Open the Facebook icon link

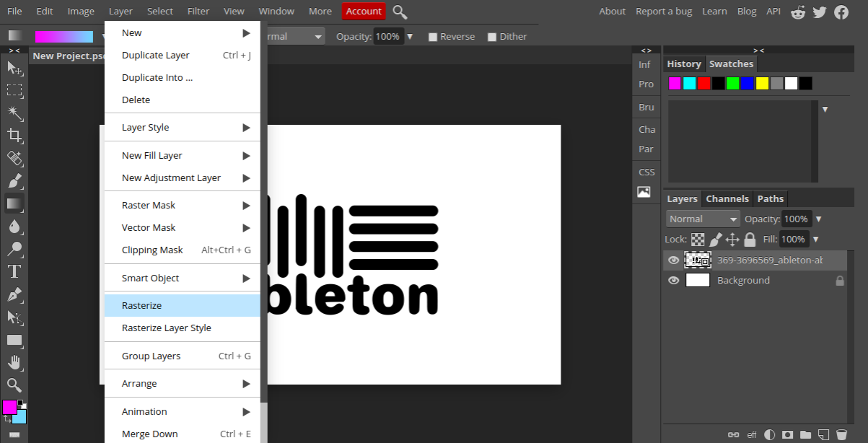(841, 12)
